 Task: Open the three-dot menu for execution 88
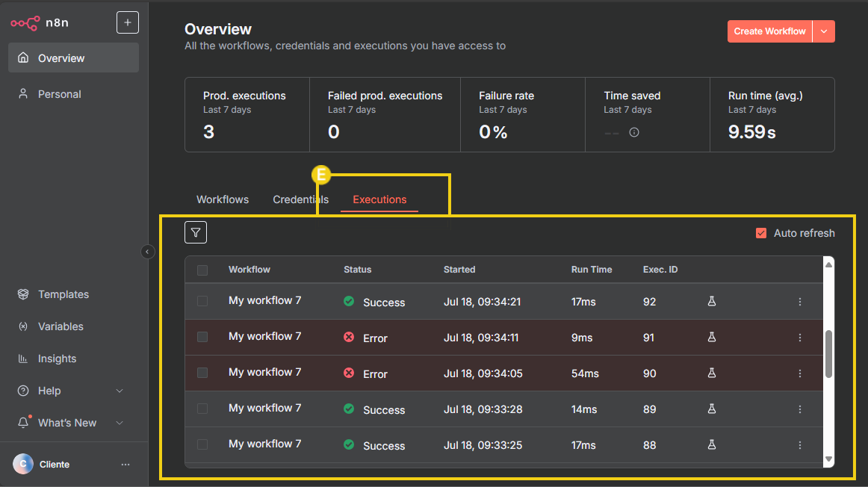tap(800, 445)
